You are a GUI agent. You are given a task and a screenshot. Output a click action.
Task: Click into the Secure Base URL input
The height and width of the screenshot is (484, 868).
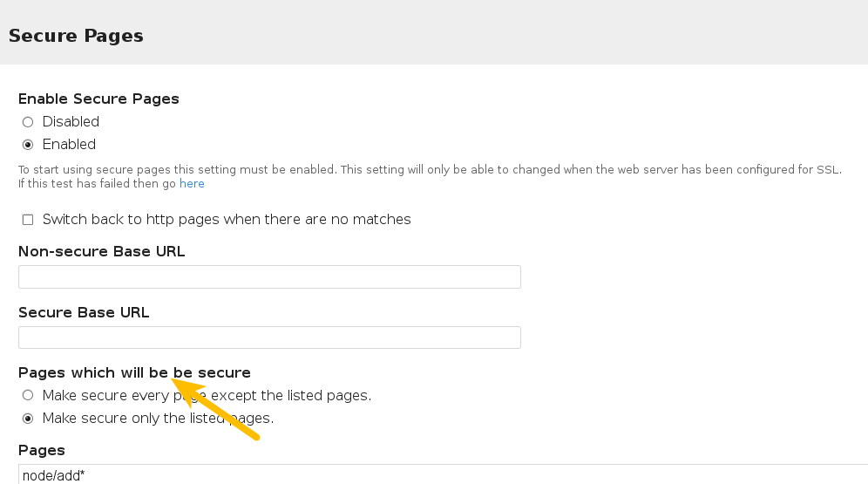tap(269, 337)
